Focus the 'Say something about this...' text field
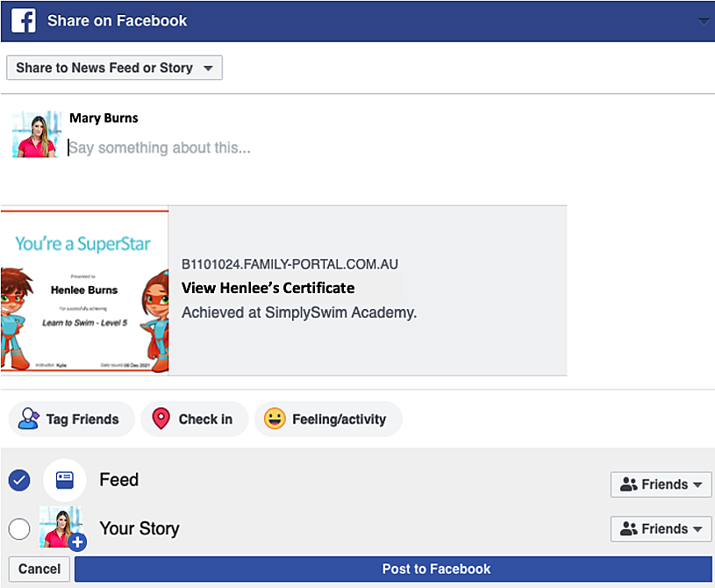The height and width of the screenshot is (588, 715). click(x=160, y=147)
